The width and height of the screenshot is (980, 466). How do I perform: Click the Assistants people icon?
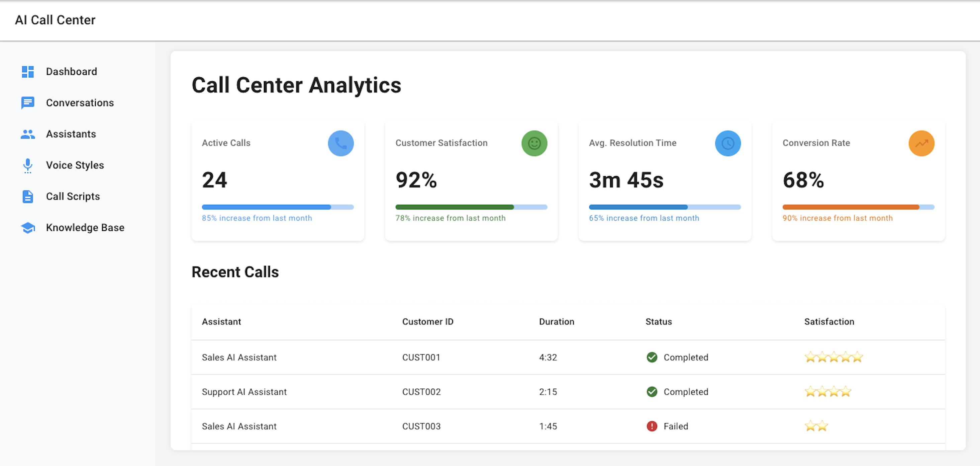[28, 134]
